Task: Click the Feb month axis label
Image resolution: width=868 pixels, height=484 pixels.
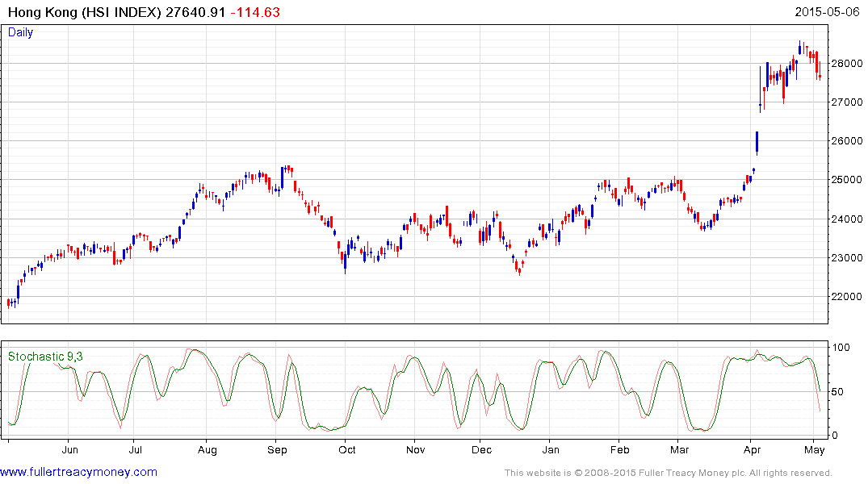Action: coord(619,449)
